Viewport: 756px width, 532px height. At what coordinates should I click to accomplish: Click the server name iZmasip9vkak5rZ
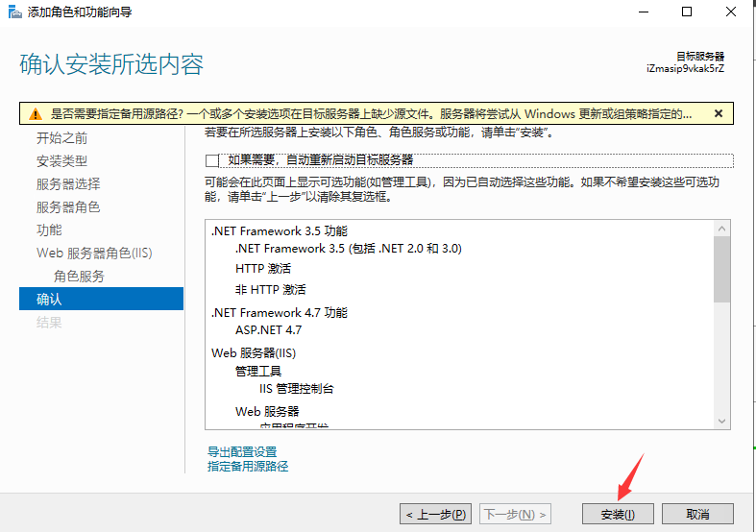click(685, 68)
